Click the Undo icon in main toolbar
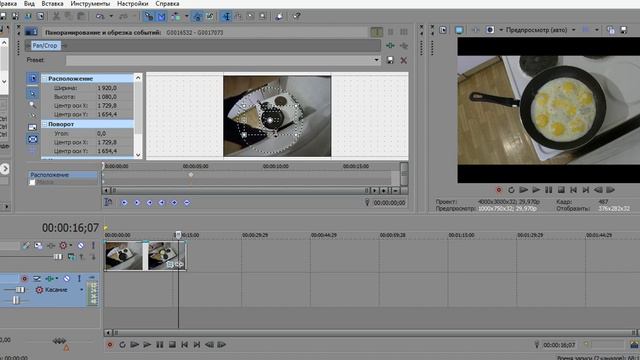640x360 pixels. (x=100, y=16)
